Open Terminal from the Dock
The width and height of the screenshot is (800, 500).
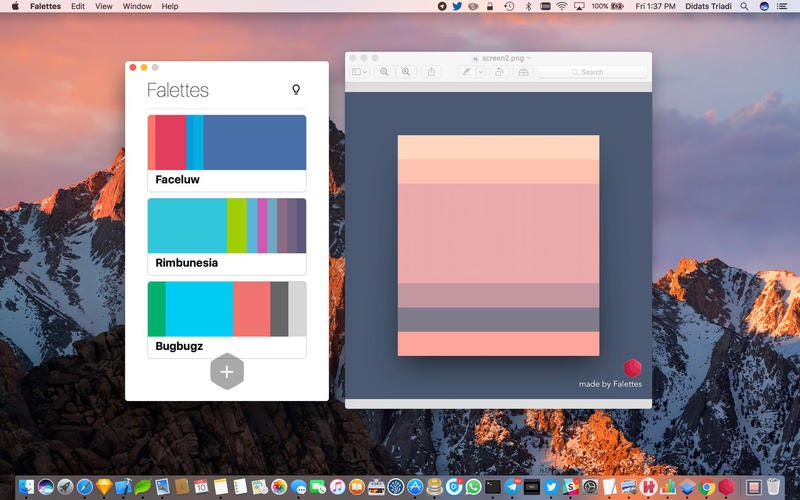pyautogui.click(x=493, y=487)
